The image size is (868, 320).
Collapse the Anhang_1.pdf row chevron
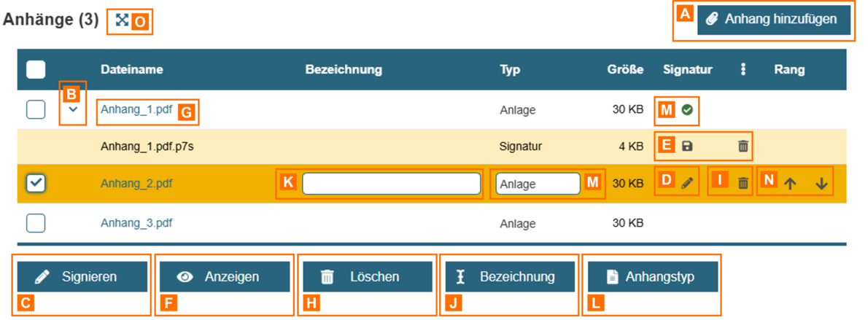pyautogui.click(x=73, y=109)
